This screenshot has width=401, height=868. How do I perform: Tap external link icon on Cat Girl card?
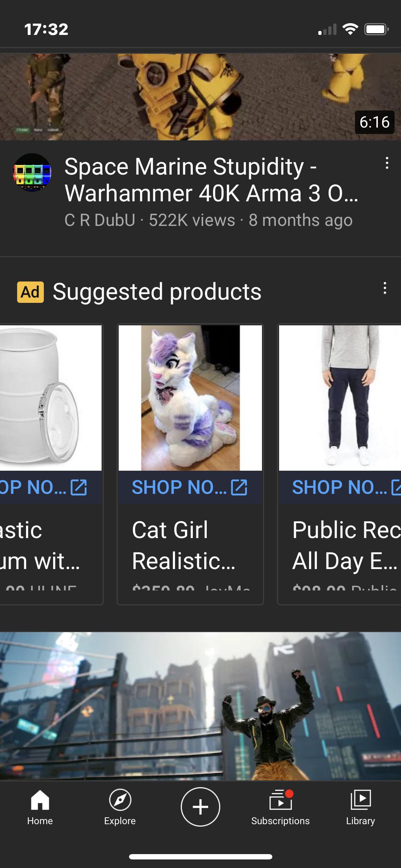point(239,487)
